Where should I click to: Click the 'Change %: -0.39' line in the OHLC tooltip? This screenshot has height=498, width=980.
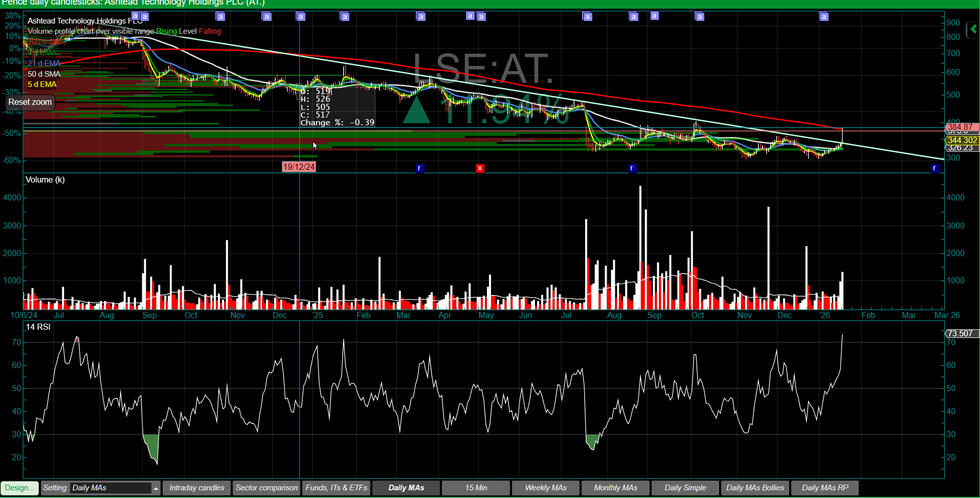[337, 123]
